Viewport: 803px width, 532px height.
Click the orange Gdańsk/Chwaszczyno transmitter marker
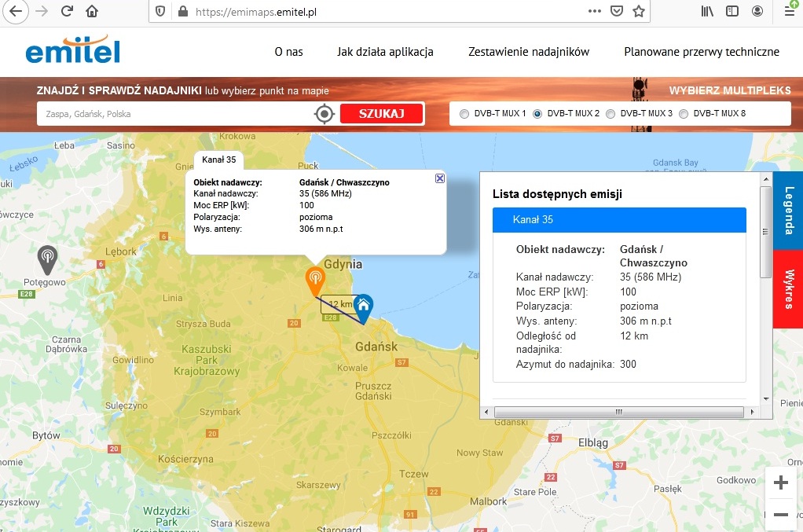(315, 279)
